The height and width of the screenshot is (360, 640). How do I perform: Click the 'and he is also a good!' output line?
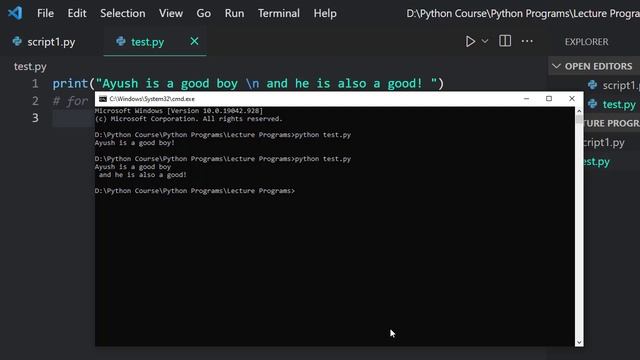click(142, 175)
